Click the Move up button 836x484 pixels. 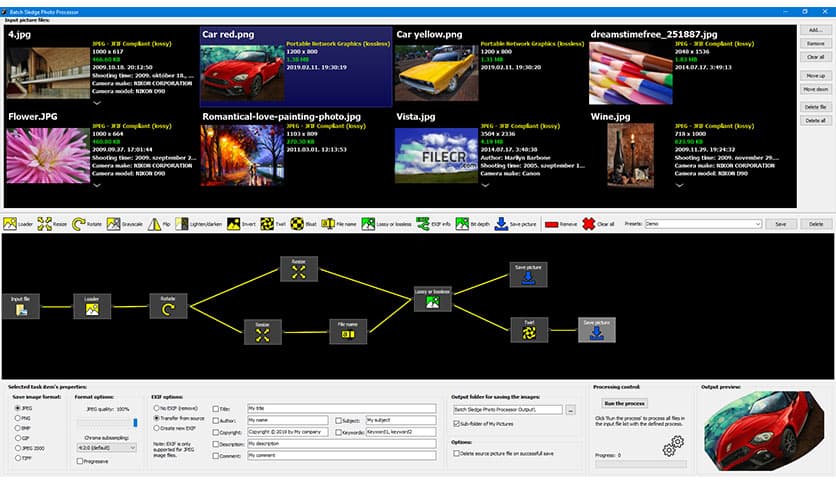pos(815,76)
